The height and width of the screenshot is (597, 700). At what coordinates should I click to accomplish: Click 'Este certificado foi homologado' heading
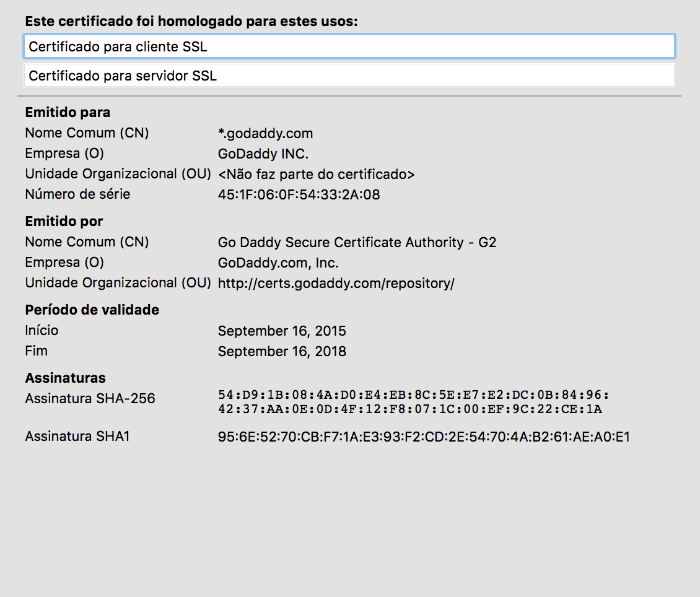tap(191, 21)
